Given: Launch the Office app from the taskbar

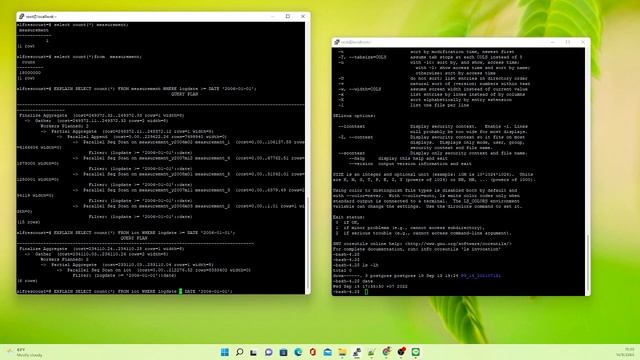Looking at the screenshot, I should point(313,352).
